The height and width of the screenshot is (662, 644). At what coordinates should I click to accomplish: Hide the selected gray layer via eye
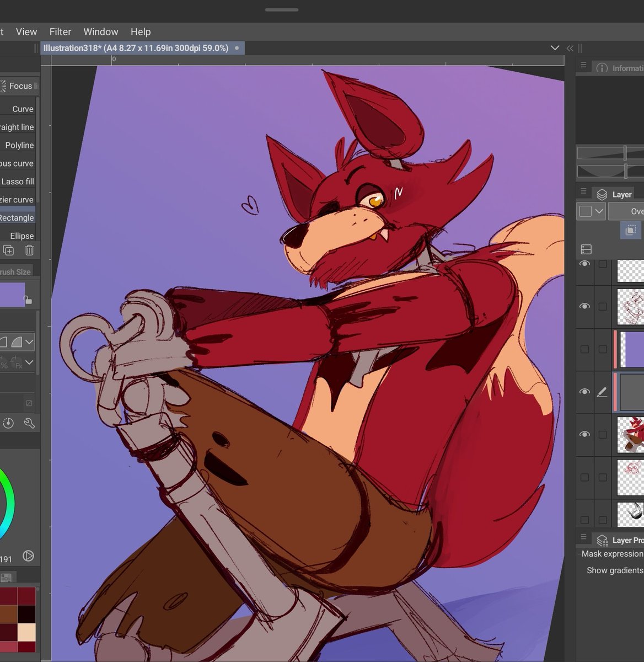click(x=584, y=392)
